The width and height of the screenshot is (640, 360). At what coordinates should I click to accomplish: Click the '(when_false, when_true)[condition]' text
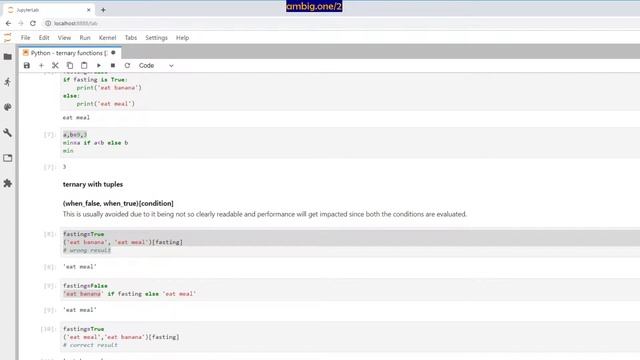point(118,203)
